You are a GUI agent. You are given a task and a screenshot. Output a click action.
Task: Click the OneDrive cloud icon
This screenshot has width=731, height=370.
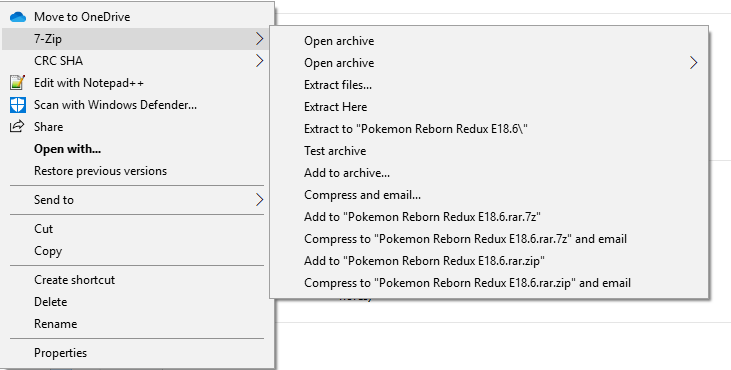(18, 17)
